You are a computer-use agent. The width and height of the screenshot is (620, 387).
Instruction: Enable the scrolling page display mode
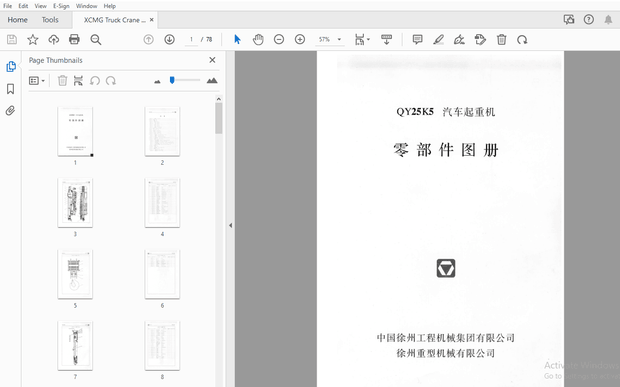click(386, 40)
